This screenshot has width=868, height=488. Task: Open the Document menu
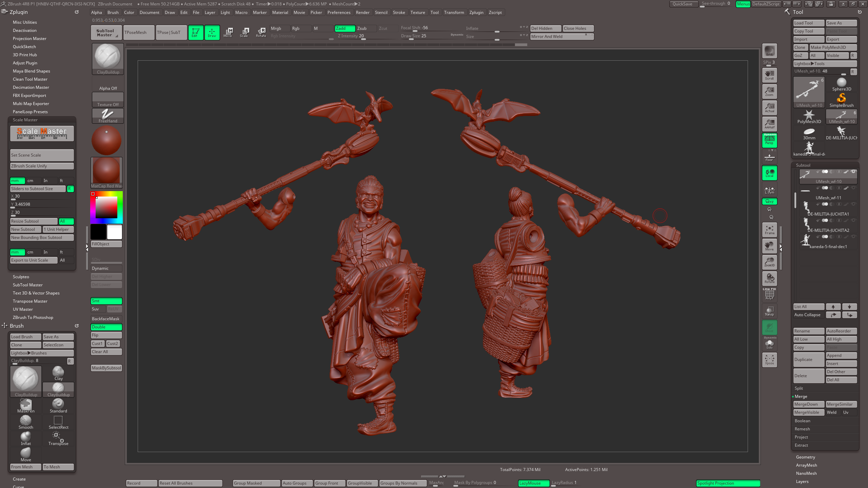149,13
